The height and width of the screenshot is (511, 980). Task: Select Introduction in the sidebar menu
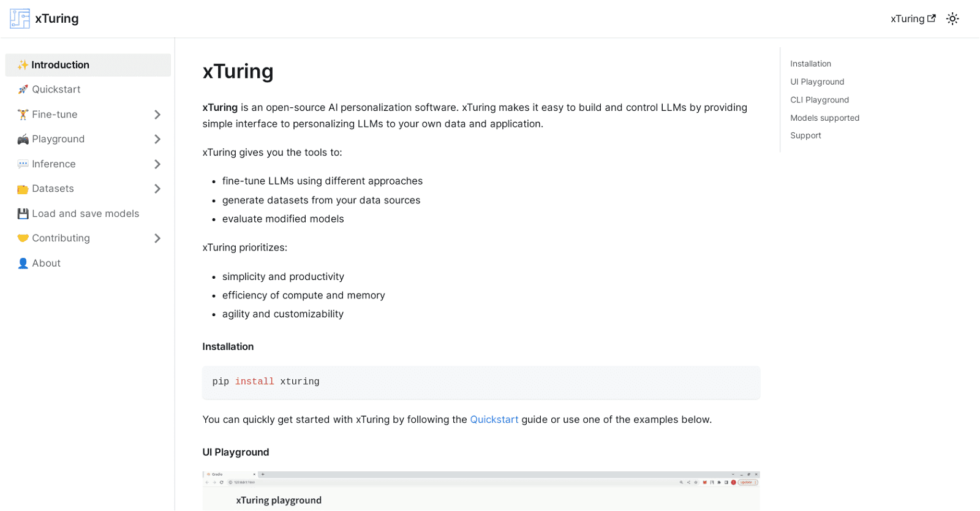(x=60, y=65)
